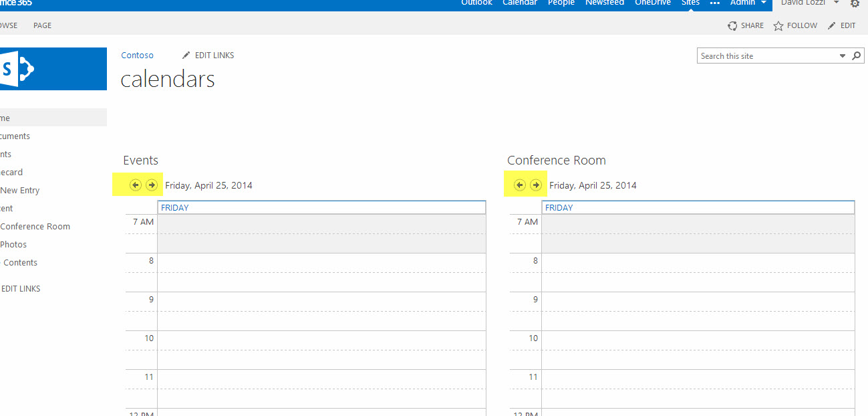
Task: Open the ellipsis more apps menu
Action: coord(715,3)
